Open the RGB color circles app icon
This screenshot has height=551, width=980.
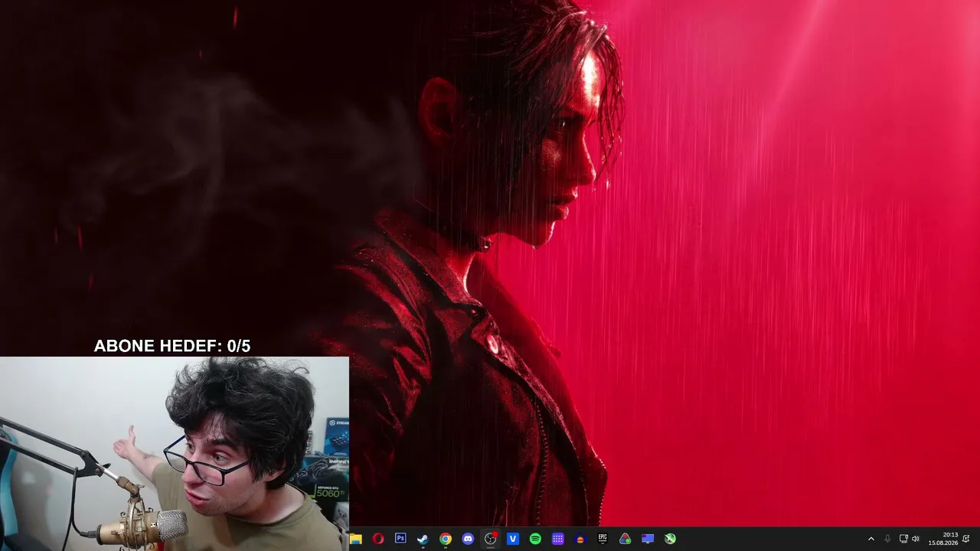pyautogui.click(x=626, y=539)
